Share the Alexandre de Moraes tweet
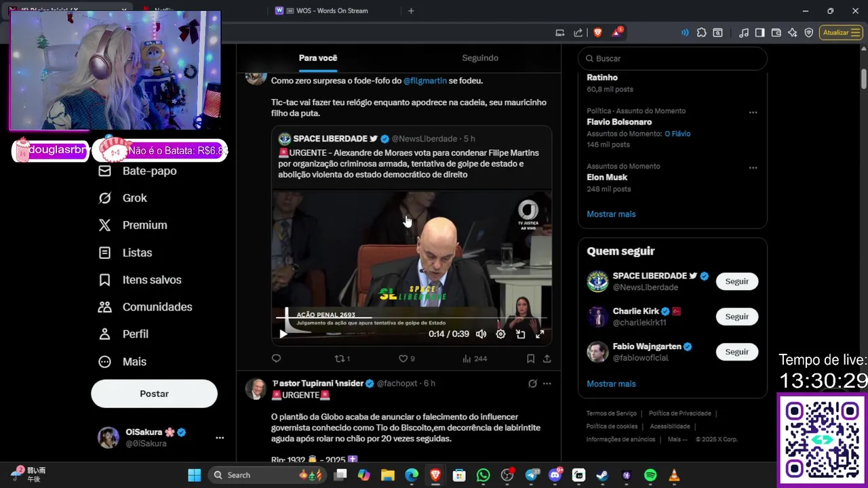The image size is (868, 488). point(547,359)
